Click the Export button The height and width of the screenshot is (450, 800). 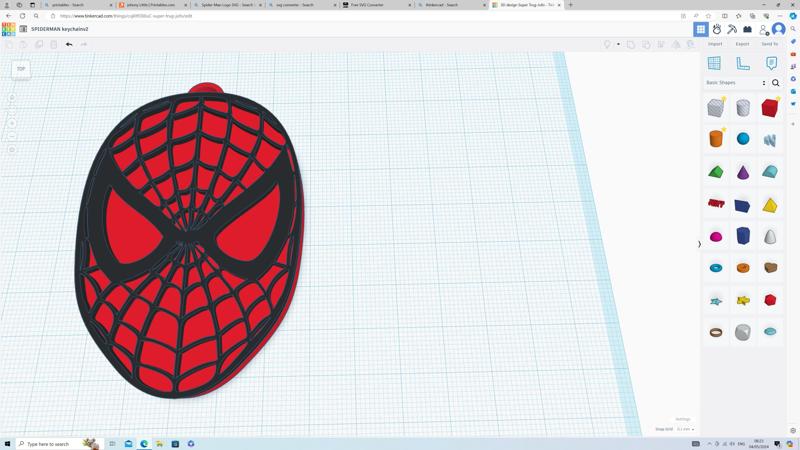[742, 44]
